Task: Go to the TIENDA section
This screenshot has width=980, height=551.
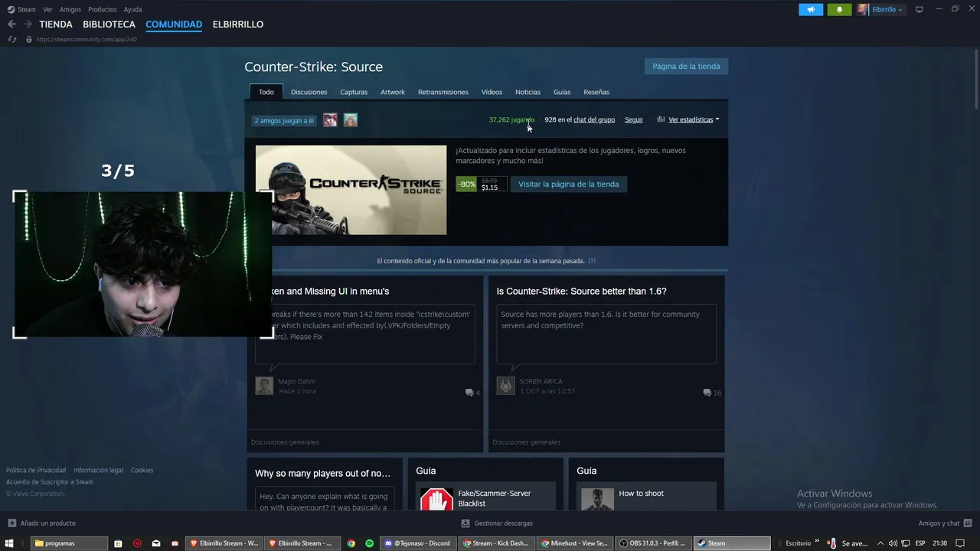Action: tap(56, 24)
